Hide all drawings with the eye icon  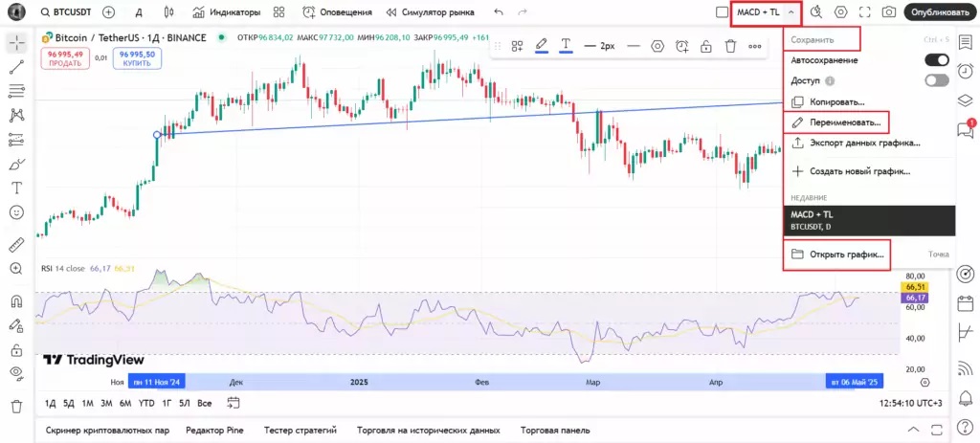[17, 374]
